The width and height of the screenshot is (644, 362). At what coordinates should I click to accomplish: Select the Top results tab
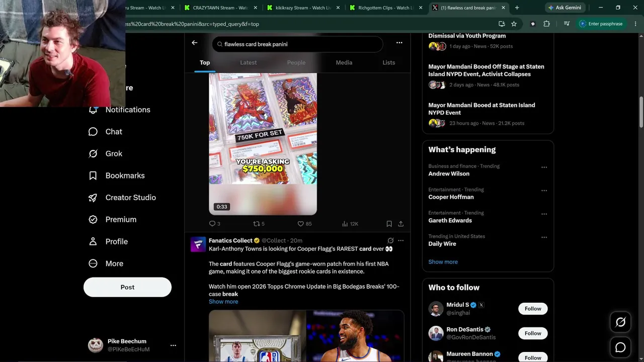point(205,63)
